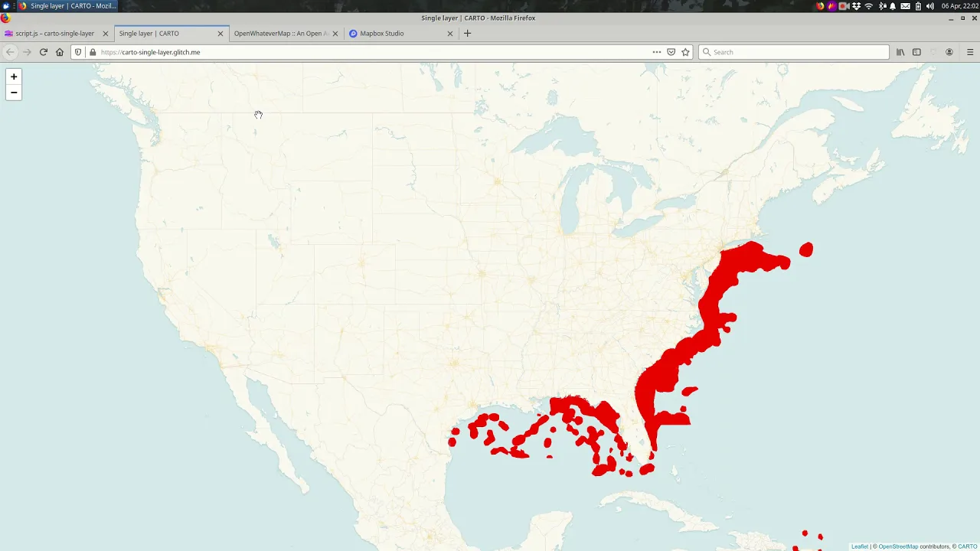Open tracking protection shield in address bar

(78, 52)
